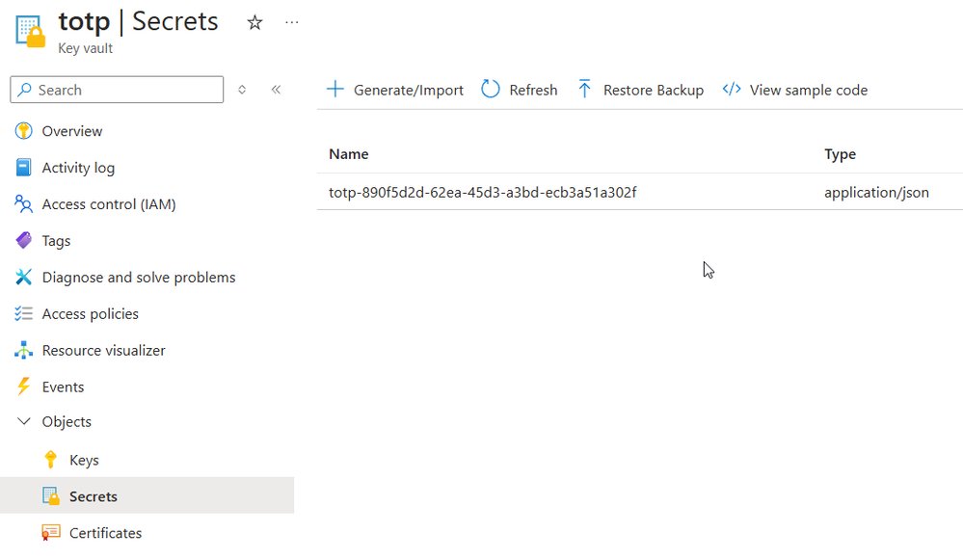Switch to the Secrets section
The image size is (963, 560).
pyautogui.click(x=92, y=496)
